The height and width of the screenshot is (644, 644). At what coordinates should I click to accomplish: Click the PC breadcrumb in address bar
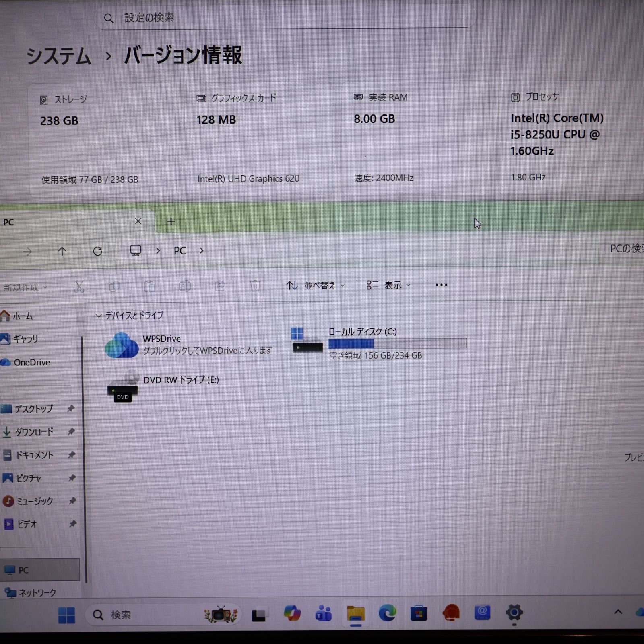[180, 251]
